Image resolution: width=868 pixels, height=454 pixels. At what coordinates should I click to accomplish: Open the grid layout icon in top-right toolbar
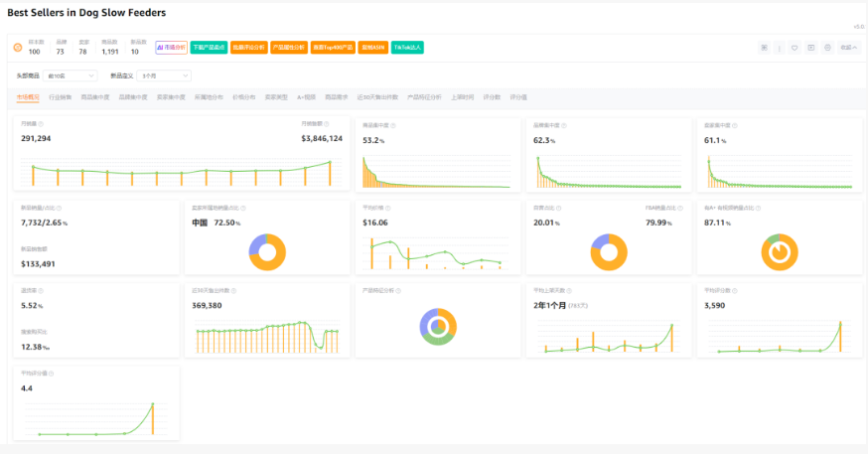coord(764,48)
